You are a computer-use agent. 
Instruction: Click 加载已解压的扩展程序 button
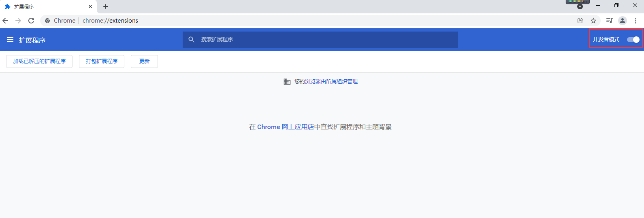(39, 61)
